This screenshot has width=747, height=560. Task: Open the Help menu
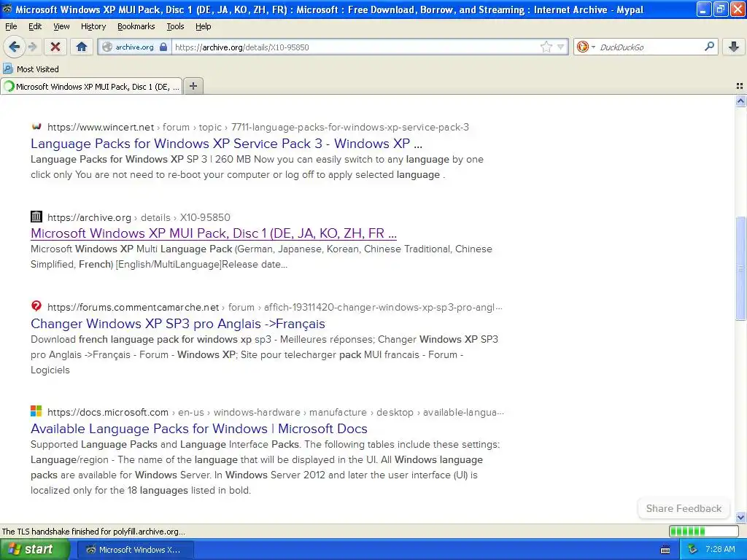[x=204, y=26]
